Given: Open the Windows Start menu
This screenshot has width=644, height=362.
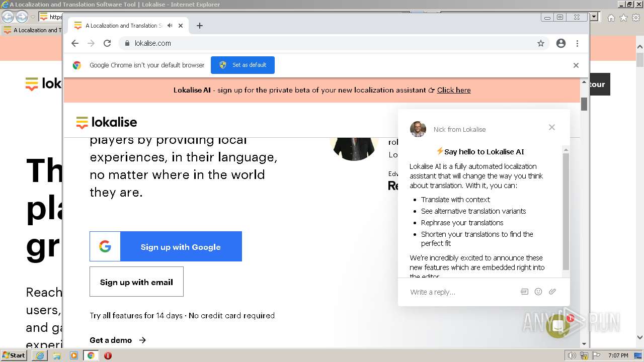Looking at the screenshot, I should [14, 355].
